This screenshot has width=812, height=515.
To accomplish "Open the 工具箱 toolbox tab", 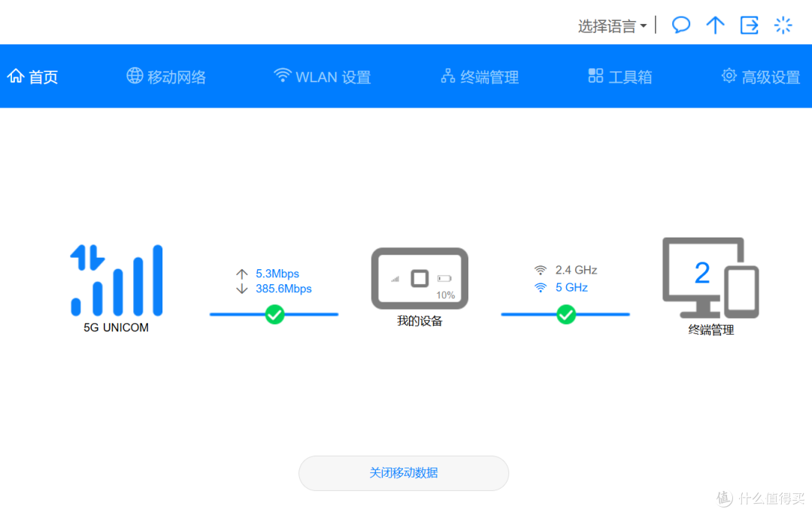I will pos(620,77).
